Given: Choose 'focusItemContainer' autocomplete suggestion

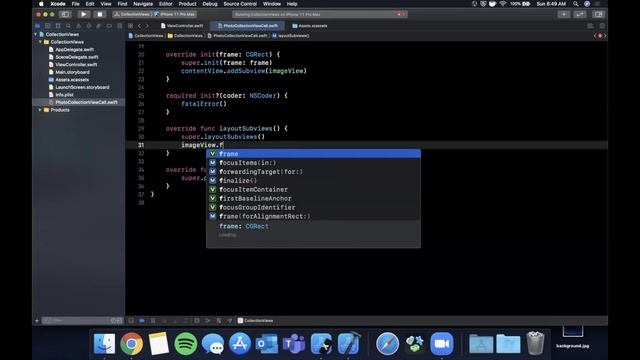Looking at the screenshot, I should [313, 189].
